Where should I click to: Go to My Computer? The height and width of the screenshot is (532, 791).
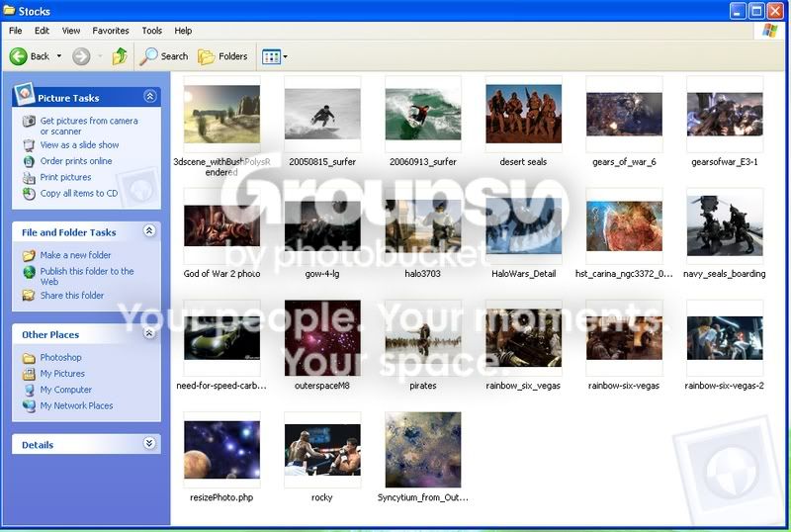66,390
